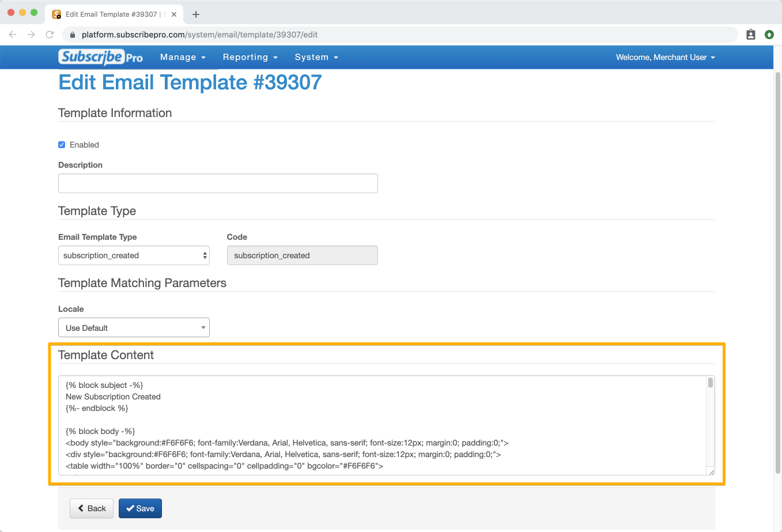
Task: Click the green arrow extension icon
Action: (x=769, y=35)
